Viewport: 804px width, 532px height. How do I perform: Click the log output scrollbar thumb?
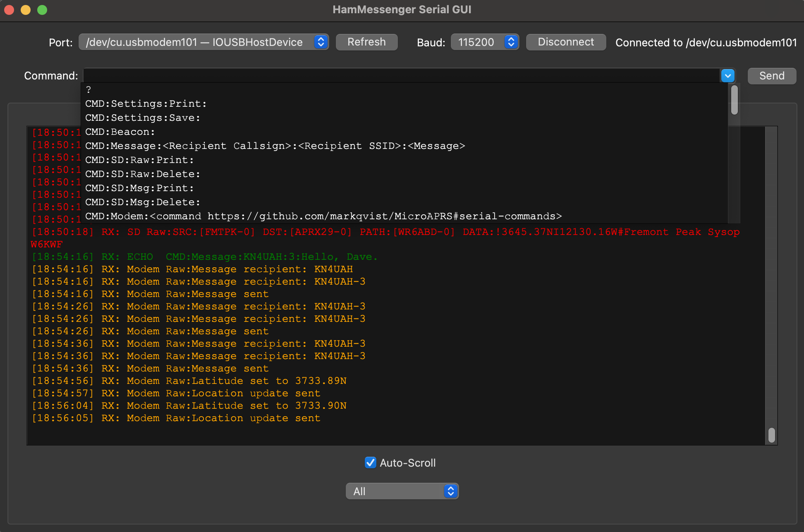click(771, 435)
